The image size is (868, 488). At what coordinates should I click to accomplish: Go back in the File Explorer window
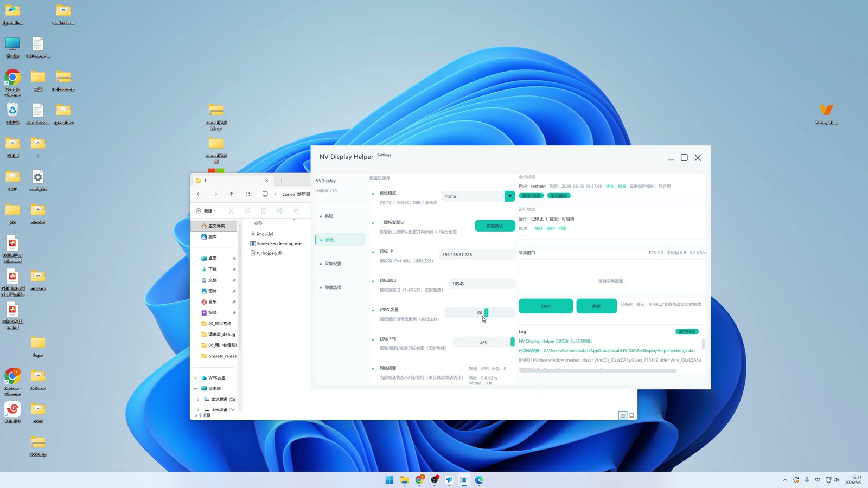(199, 194)
